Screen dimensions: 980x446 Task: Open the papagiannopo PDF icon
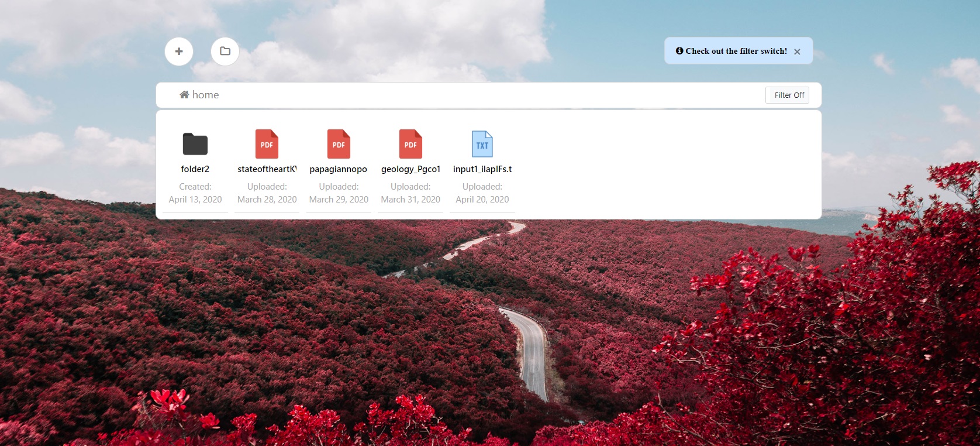[339, 144]
